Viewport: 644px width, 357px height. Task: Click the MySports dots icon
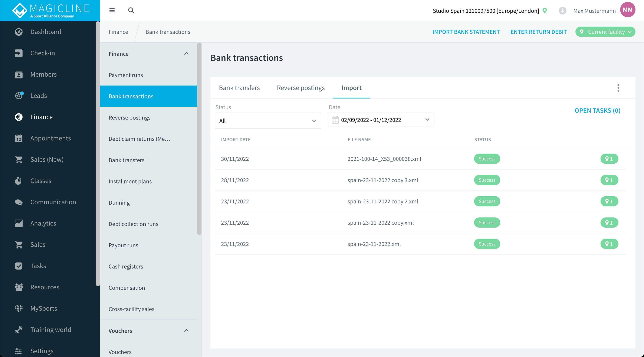(19, 308)
